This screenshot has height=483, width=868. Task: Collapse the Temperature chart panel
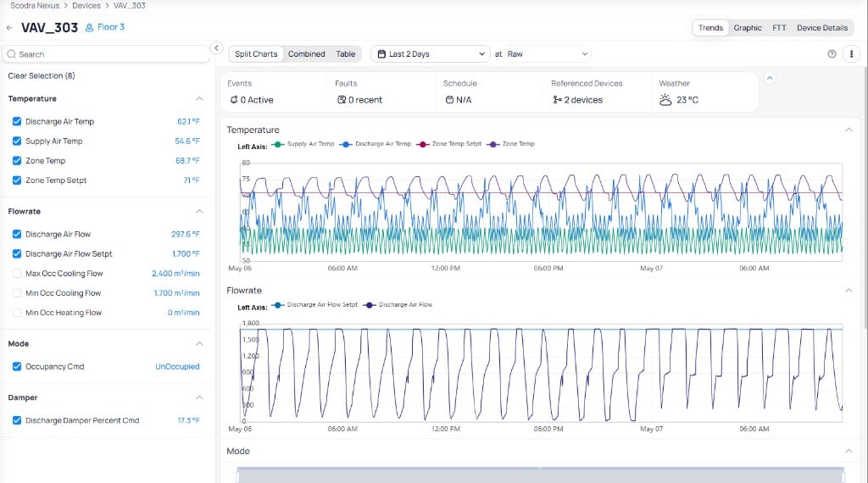pyautogui.click(x=849, y=130)
